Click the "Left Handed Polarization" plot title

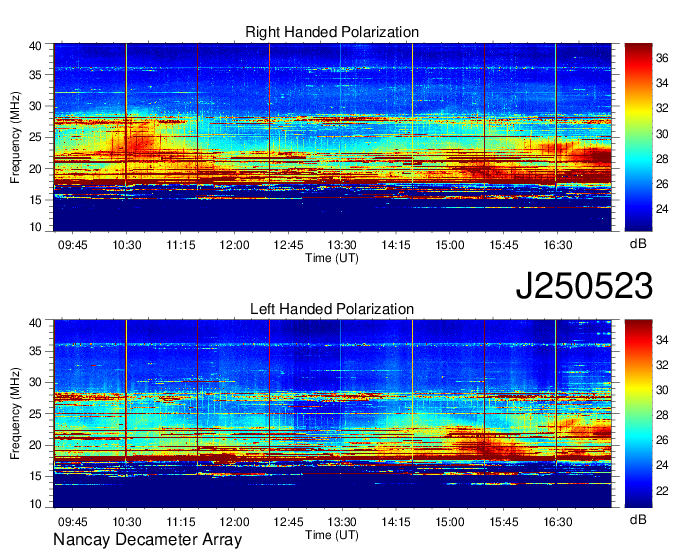332,309
